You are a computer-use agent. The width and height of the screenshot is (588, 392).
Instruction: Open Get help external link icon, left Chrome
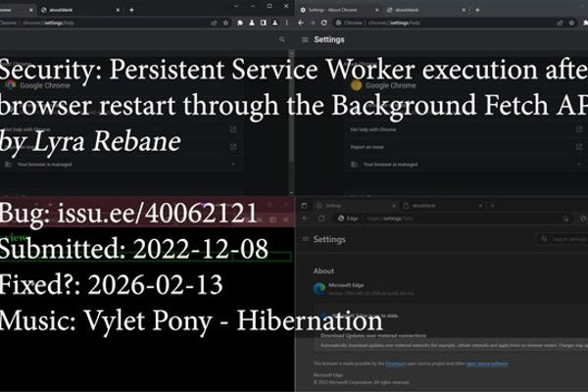coord(233,129)
